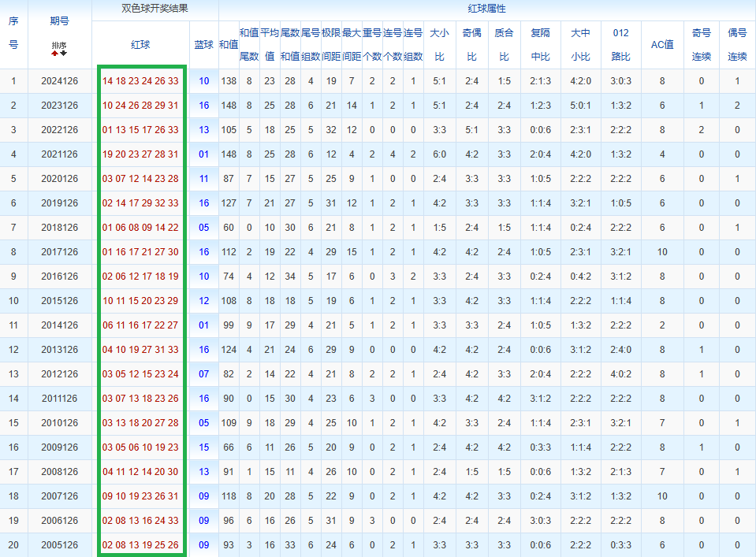Click 6:0 size ratio in row 2021126
Image resolution: width=756 pixels, height=557 pixels.
click(439, 154)
